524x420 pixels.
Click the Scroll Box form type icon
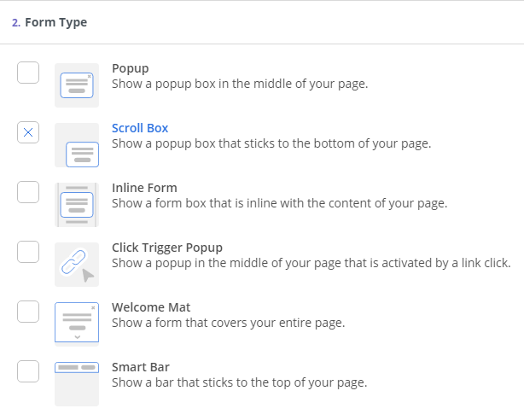point(77,145)
